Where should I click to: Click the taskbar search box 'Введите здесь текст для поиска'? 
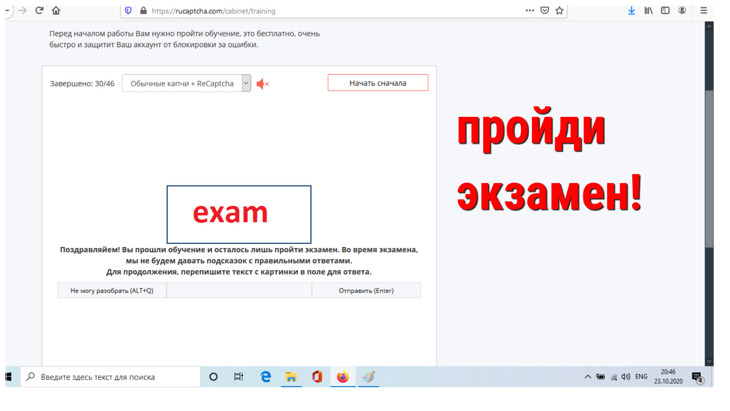pyautogui.click(x=110, y=377)
